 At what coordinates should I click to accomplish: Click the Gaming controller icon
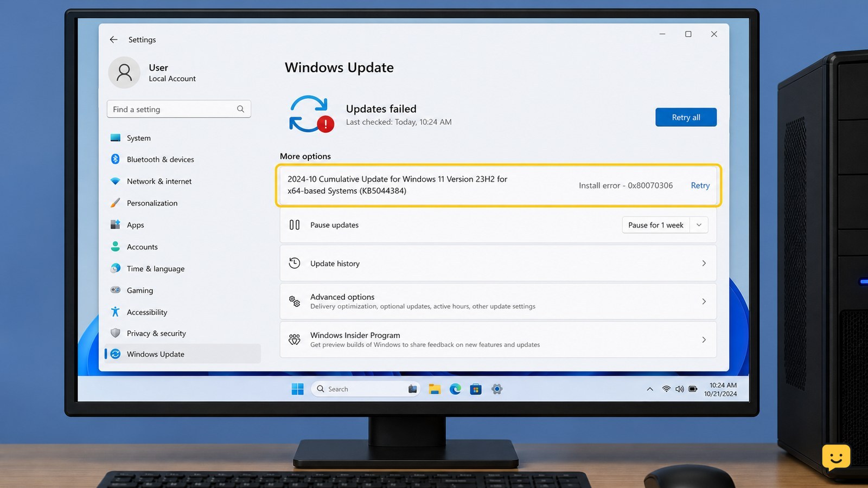click(115, 290)
